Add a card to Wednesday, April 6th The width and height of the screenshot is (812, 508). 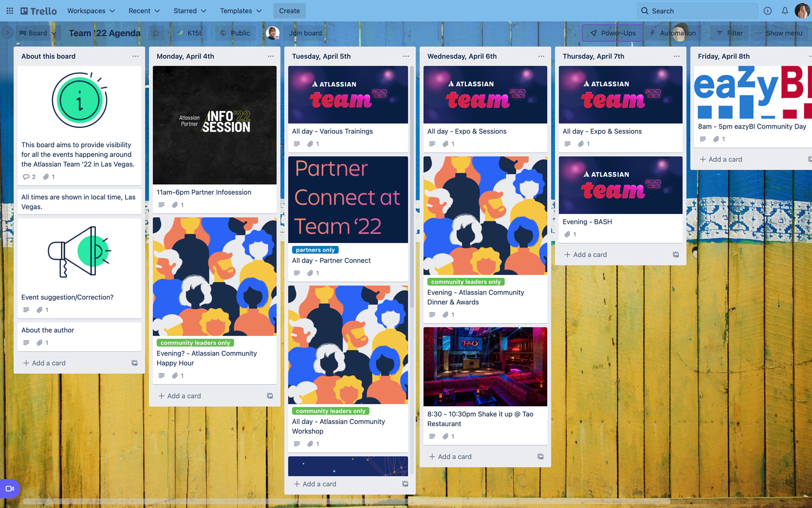[x=450, y=457]
